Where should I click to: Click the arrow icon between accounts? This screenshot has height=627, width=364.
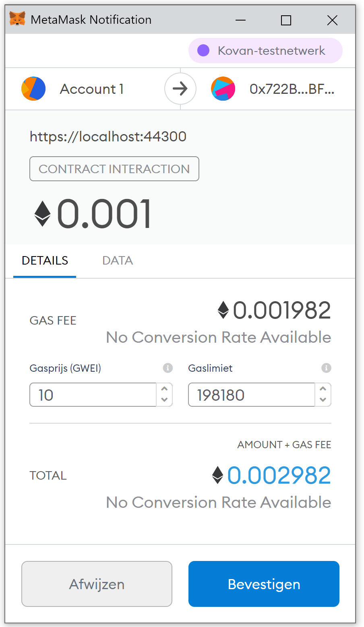pyautogui.click(x=180, y=89)
